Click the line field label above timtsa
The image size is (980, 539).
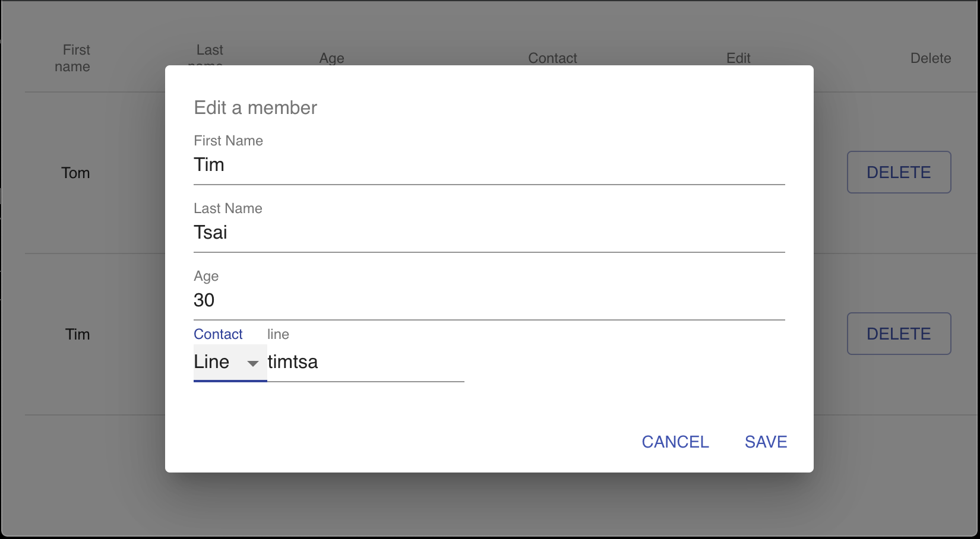click(x=277, y=334)
